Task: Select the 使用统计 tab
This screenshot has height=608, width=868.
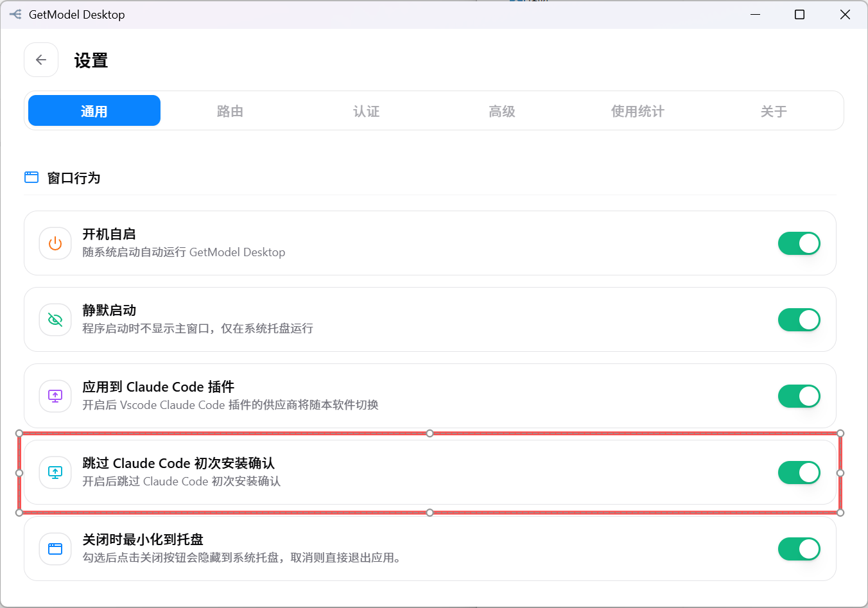Action: pyautogui.click(x=638, y=111)
